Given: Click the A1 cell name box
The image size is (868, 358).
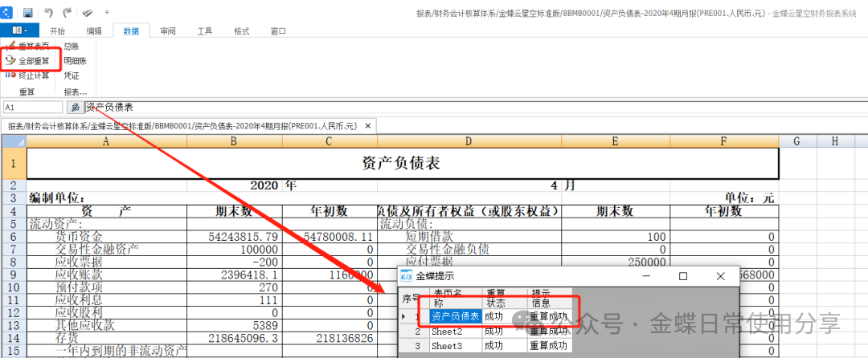Looking at the screenshot, I should [32, 107].
